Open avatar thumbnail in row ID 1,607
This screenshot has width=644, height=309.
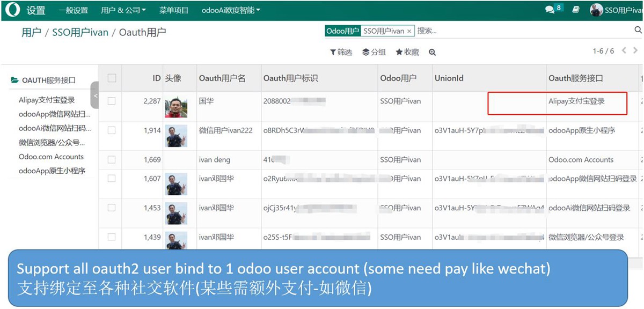coord(176,184)
